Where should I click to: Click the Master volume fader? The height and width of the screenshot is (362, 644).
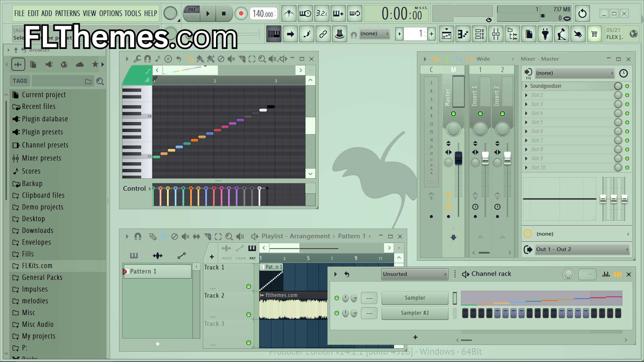[x=458, y=158]
